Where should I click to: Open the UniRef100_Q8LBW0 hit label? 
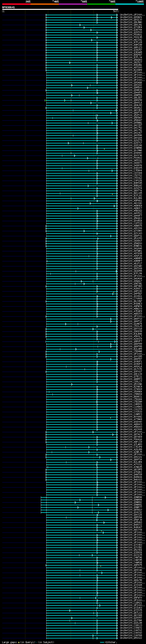[x=131, y=22]
